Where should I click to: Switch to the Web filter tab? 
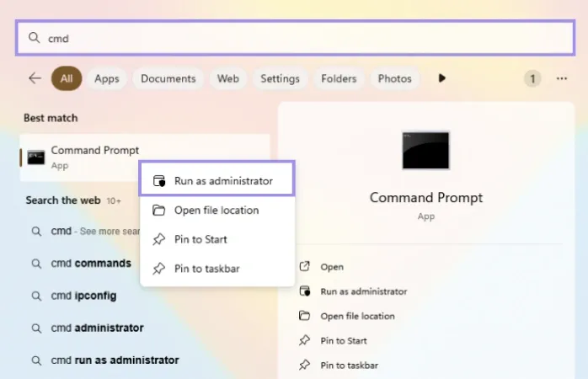(228, 78)
